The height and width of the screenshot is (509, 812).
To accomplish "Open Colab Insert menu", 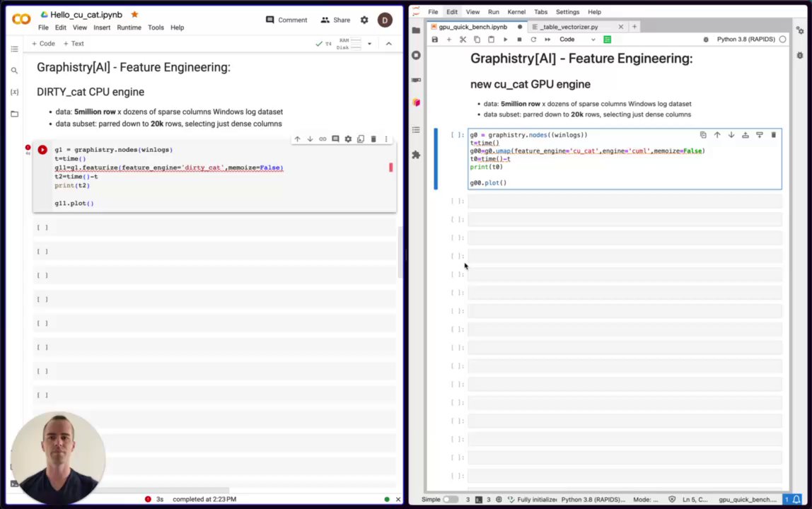I will tap(102, 28).
